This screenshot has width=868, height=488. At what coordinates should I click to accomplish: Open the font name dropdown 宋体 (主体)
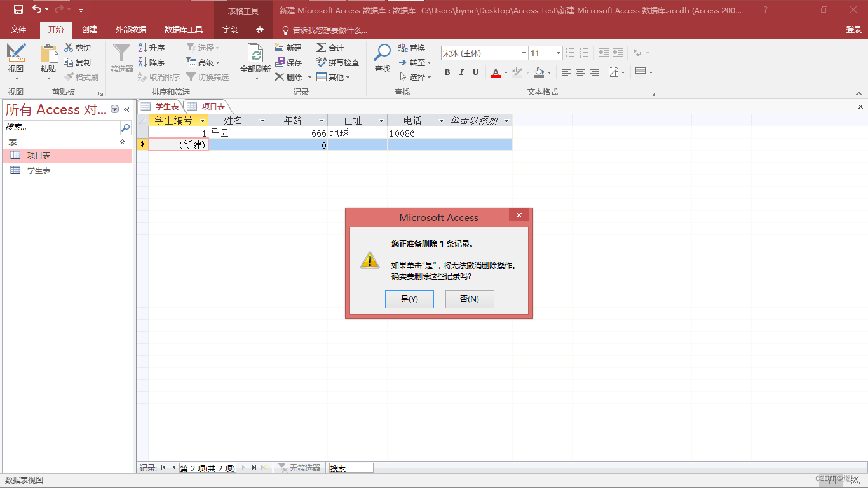(x=524, y=53)
